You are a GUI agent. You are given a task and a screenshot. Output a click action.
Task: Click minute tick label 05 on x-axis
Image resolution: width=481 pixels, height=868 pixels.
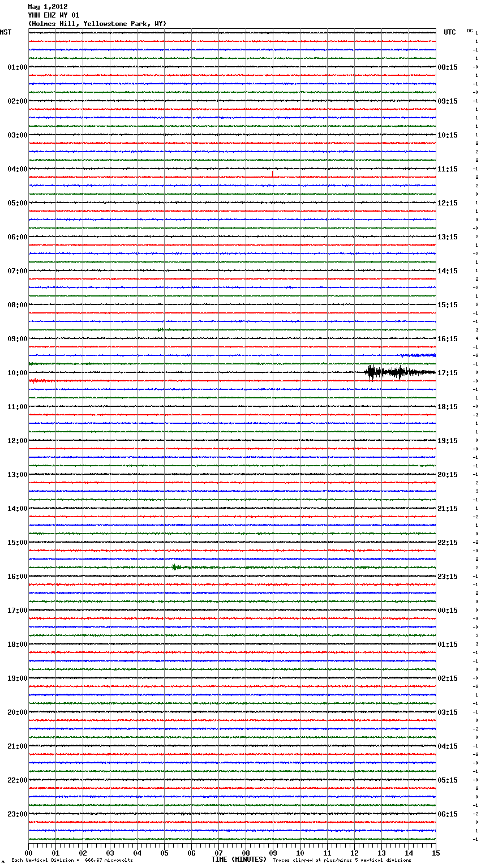(164, 853)
